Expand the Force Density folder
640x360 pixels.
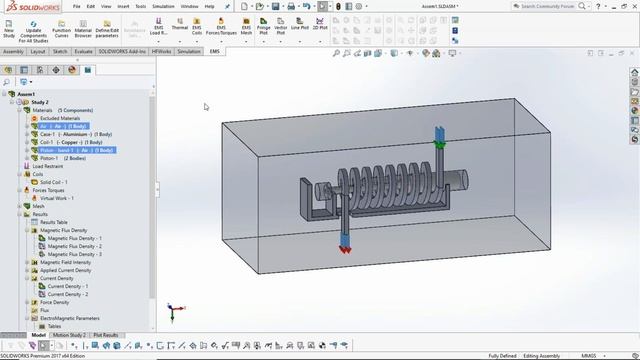27,302
